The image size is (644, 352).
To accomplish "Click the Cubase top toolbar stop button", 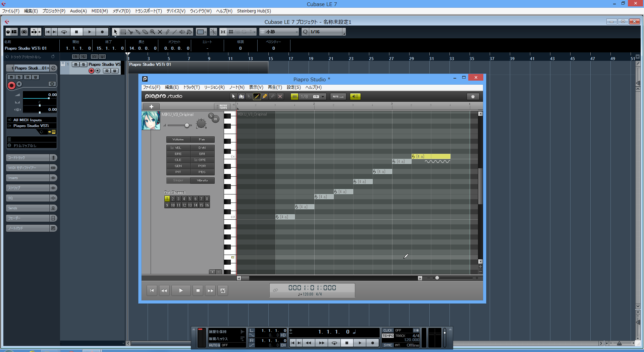I will [x=76, y=32].
